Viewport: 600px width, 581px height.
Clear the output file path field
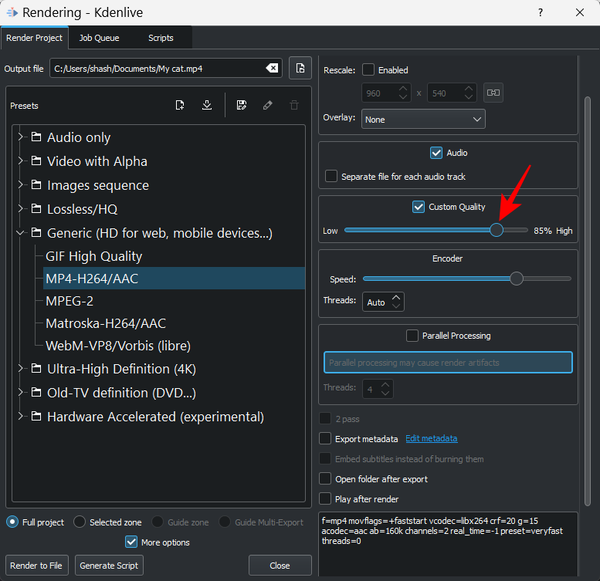pos(272,69)
